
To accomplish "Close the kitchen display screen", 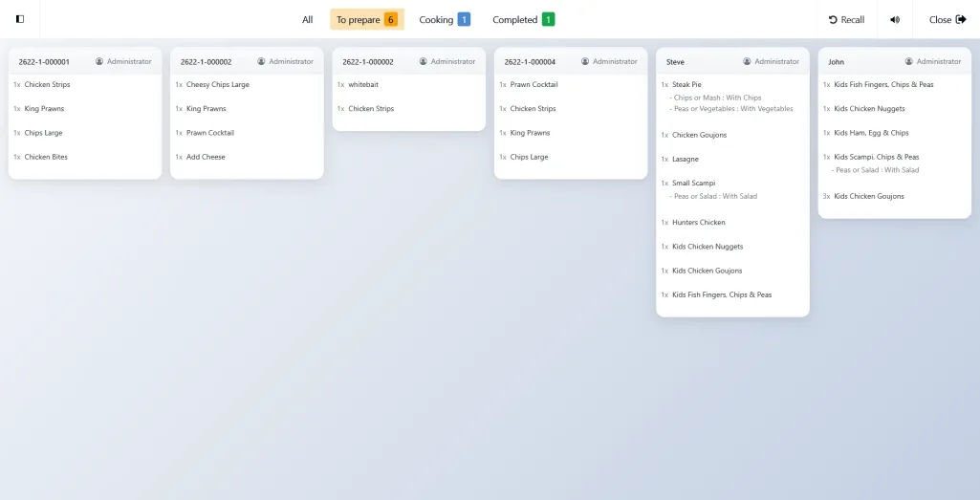I will (x=947, y=19).
